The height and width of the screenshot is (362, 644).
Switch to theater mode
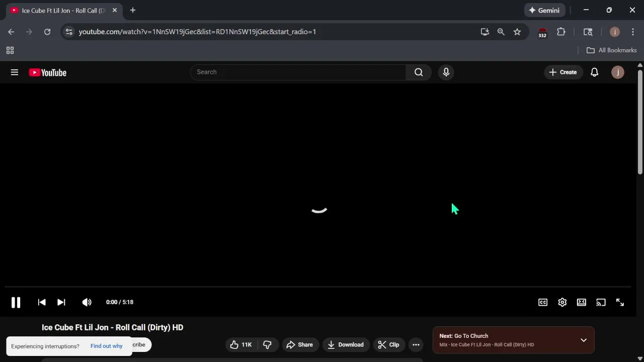click(x=582, y=302)
